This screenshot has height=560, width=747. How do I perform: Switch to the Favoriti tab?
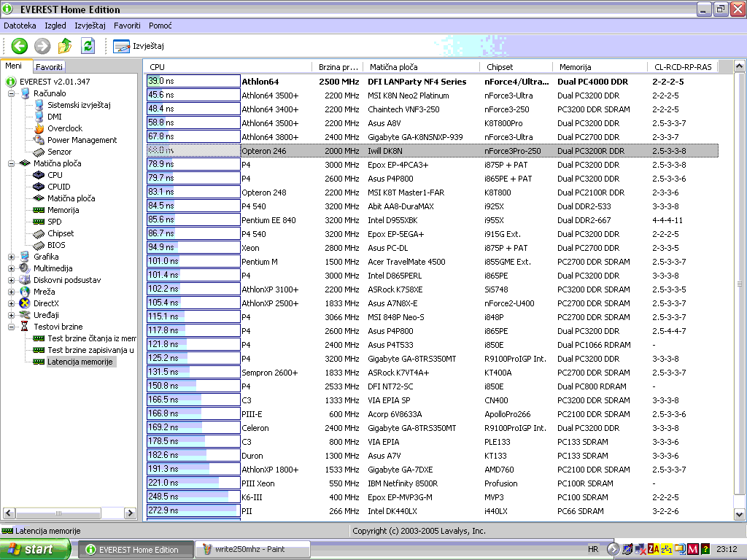[x=50, y=66]
